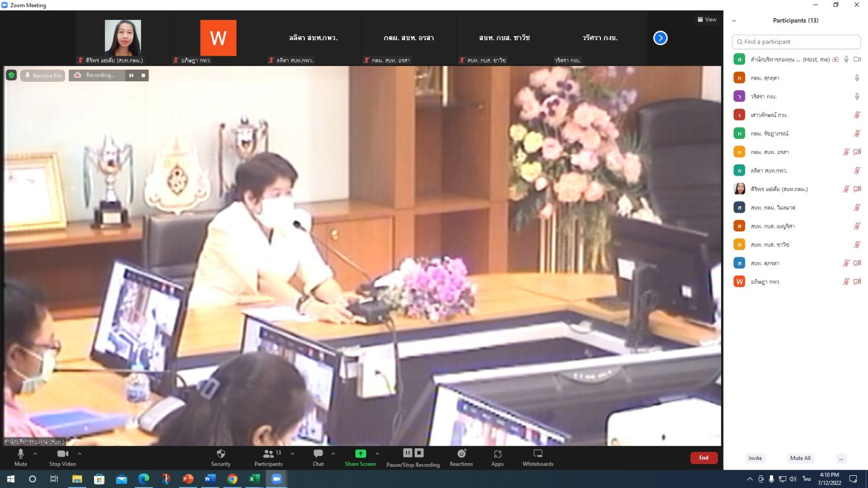Click Invite in participants panel
This screenshot has width=868, height=488.
point(755,458)
